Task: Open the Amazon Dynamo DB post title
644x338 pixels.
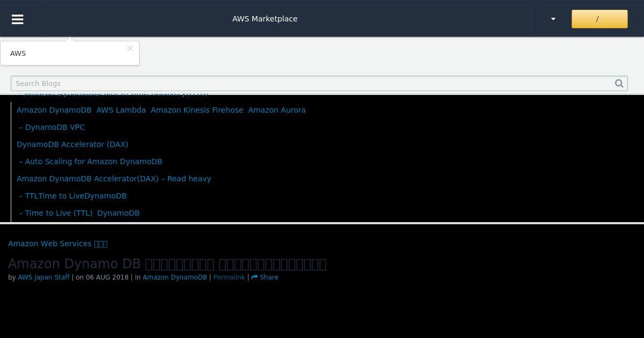Action: click(x=167, y=264)
